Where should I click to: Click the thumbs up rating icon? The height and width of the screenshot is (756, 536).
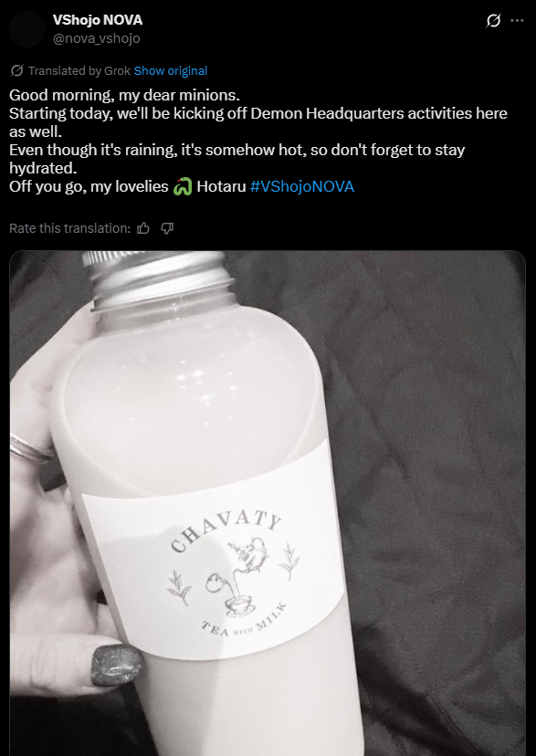point(143,228)
